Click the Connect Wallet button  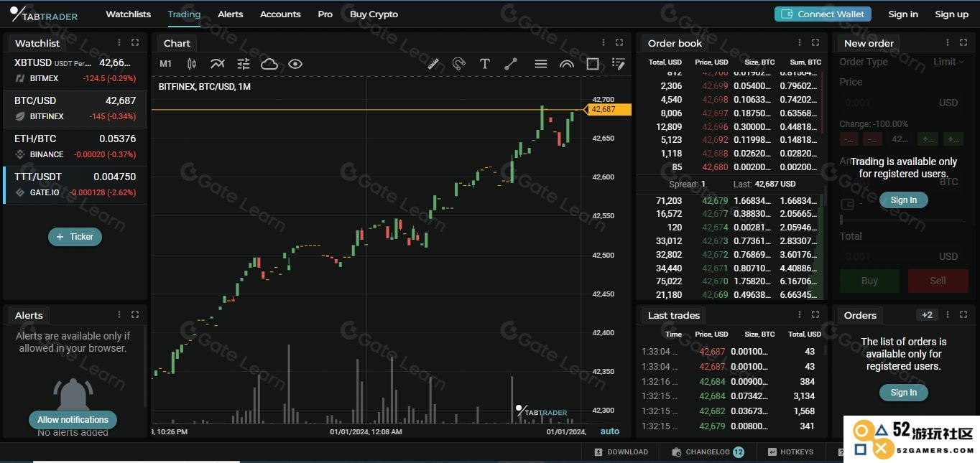click(823, 14)
